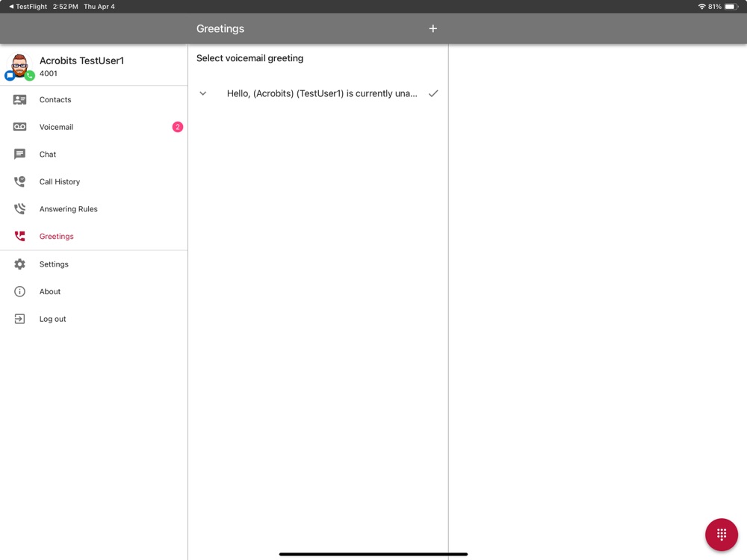Tap the user avatar picture

[19, 66]
